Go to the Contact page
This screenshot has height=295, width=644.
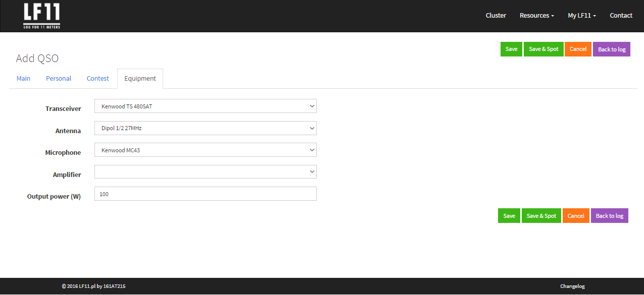[x=621, y=16]
